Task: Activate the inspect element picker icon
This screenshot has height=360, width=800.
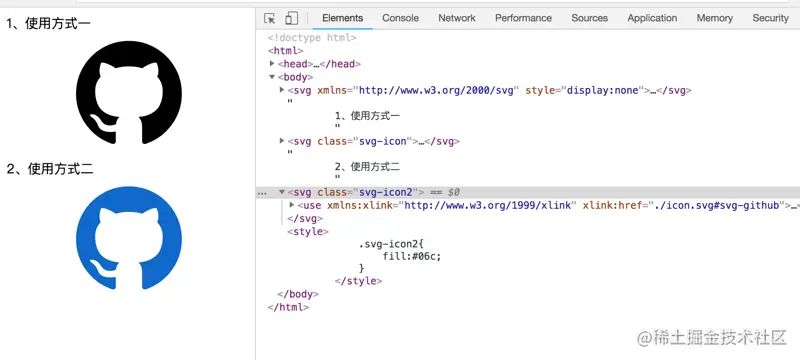Action: [270, 18]
